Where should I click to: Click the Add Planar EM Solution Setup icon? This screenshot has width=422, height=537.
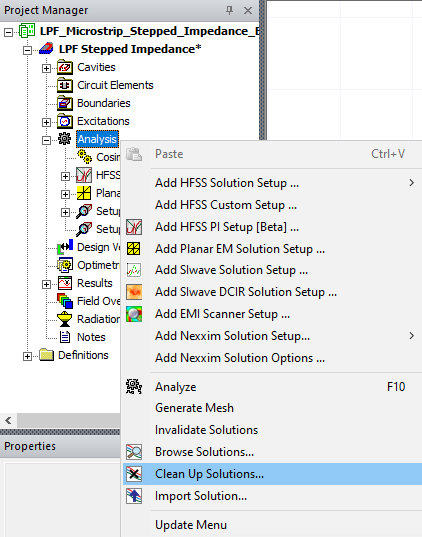click(134, 249)
